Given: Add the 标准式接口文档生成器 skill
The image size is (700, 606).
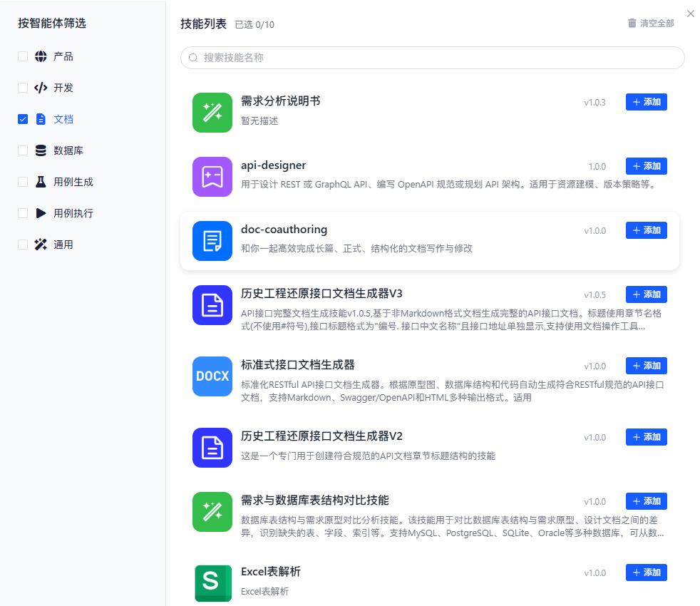Looking at the screenshot, I should click(x=646, y=366).
